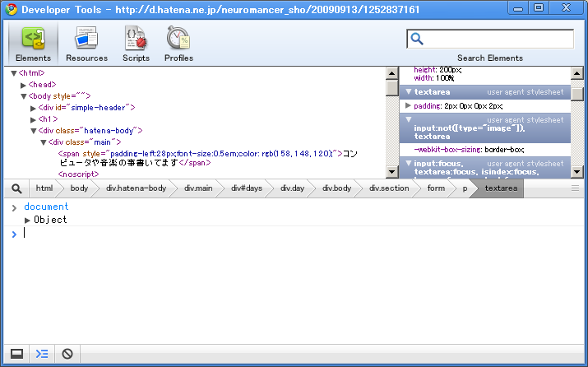Select div.day breadcrumb
This screenshot has height=367, width=588.
pyautogui.click(x=293, y=188)
